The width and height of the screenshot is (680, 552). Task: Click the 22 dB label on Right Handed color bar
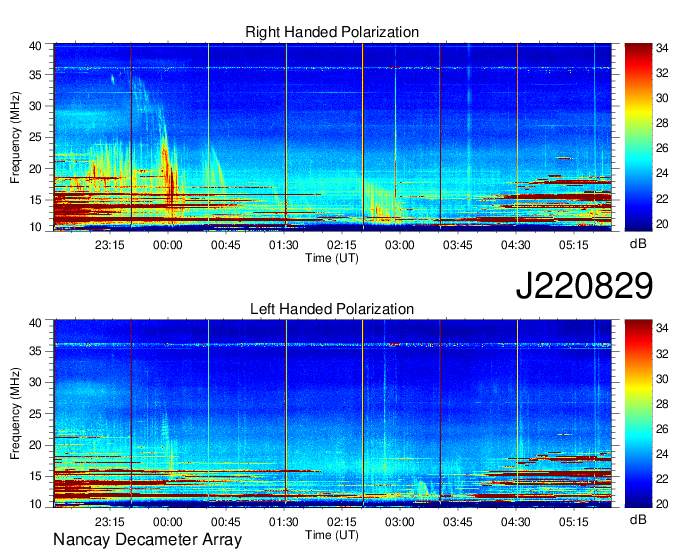(x=662, y=199)
